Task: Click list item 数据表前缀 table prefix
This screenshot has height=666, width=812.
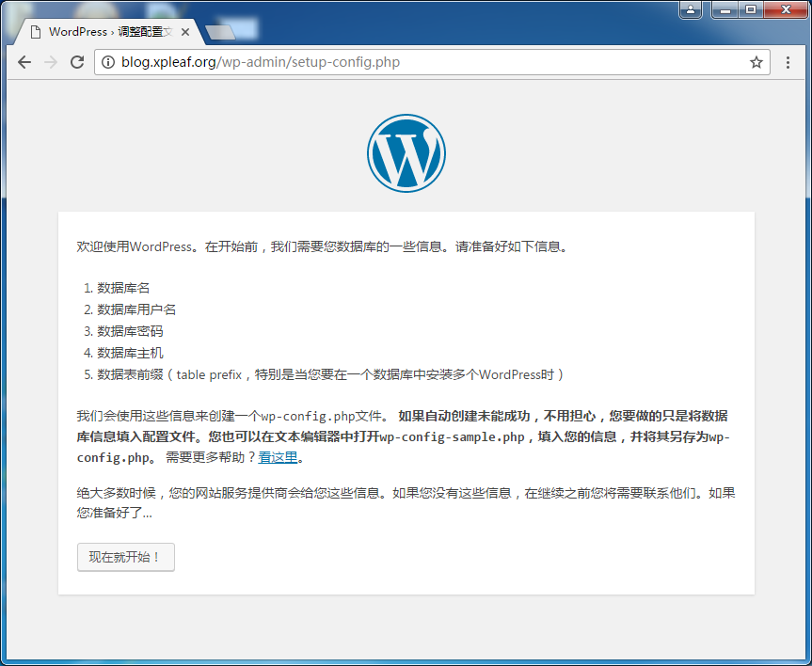Action: 330,374
